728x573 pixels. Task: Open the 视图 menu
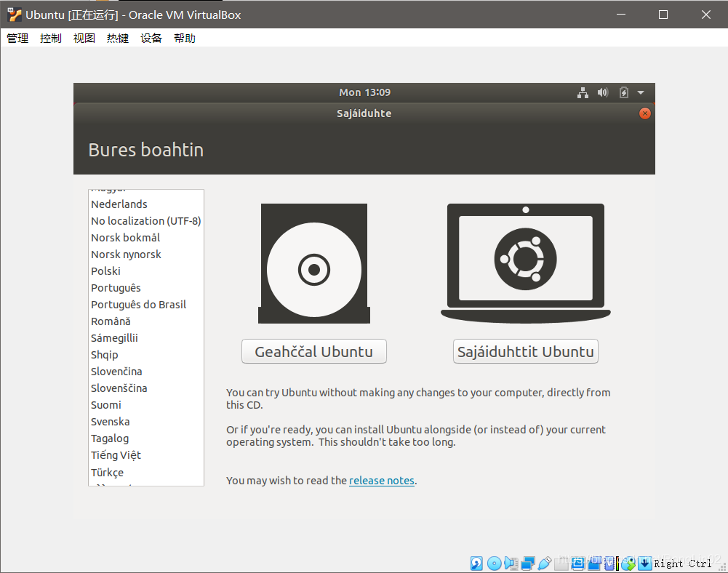[x=84, y=38]
